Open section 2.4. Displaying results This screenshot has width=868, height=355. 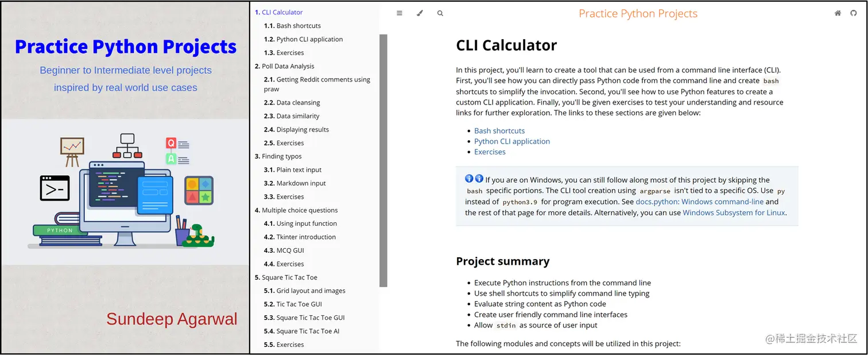(296, 129)
